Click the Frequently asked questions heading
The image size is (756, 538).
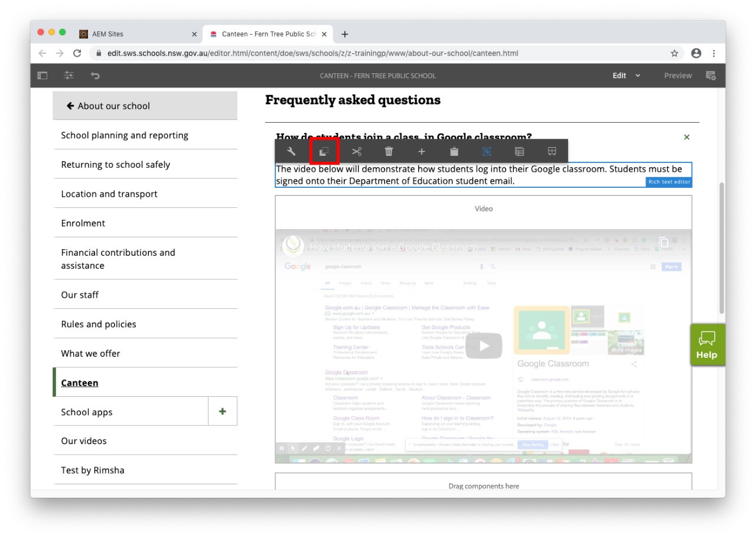click(353, 100)
